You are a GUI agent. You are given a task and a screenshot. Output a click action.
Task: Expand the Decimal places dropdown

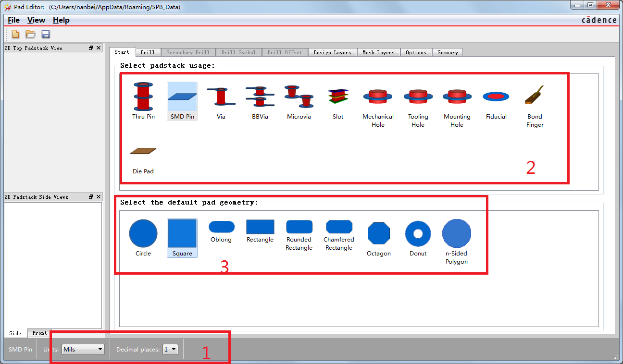(170, 349)
